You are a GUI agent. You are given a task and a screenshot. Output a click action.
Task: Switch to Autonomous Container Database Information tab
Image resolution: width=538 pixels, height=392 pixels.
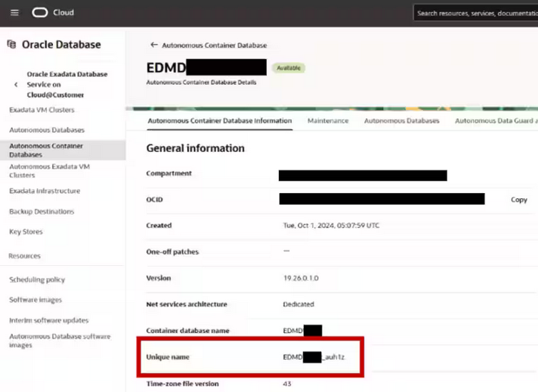pos(220,120)
